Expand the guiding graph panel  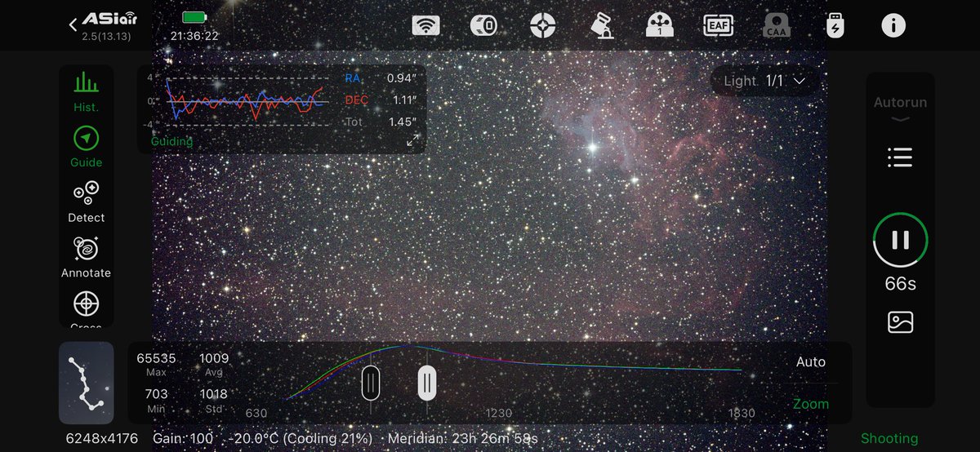pyautogui.click(x=413, y=140)
